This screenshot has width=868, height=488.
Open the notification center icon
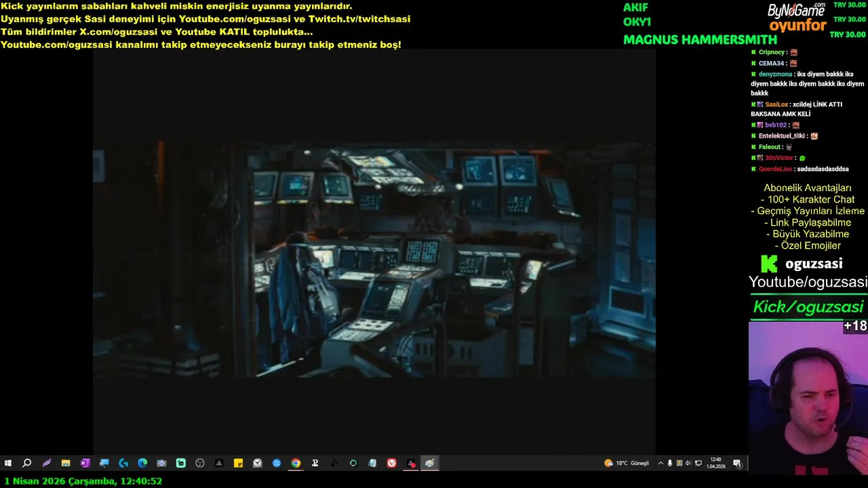(x=737, y=463)
